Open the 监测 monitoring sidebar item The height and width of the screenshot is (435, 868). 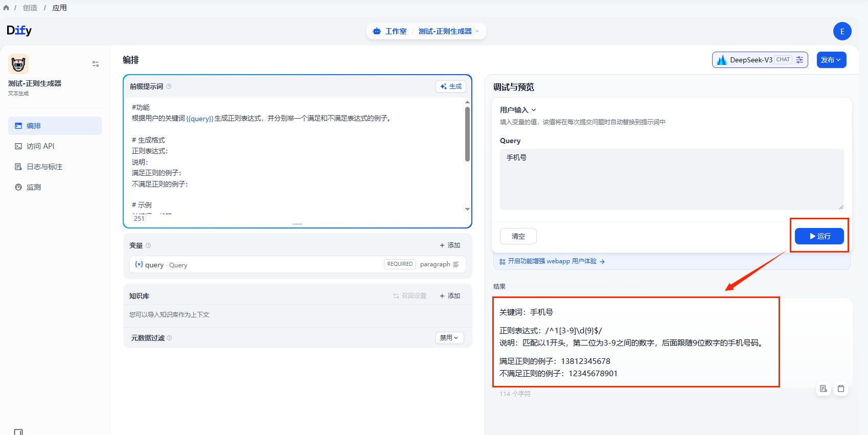tap(55, 187)
